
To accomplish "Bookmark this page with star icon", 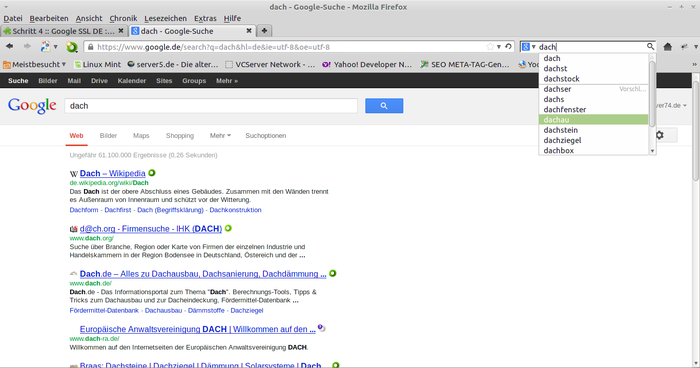I will 490,46.
